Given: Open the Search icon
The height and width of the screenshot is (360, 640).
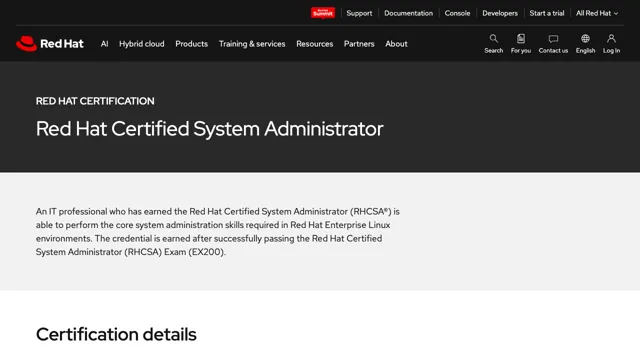Looking at the screenshot, I should pos(493,38).
